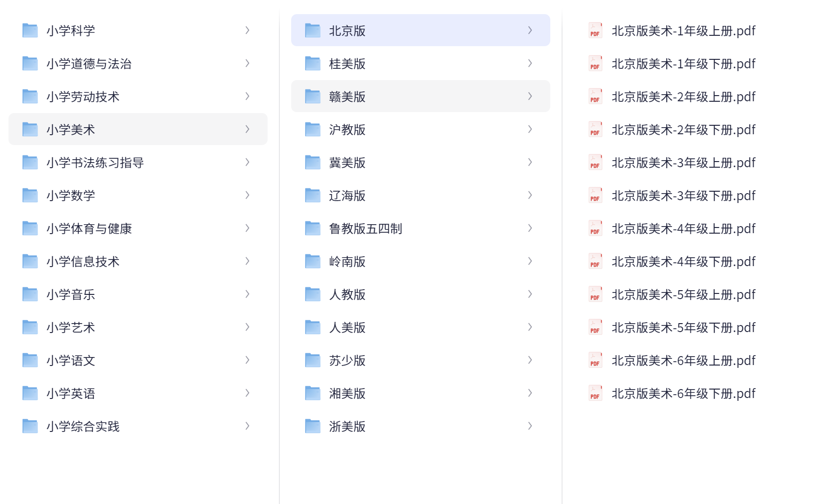Select file name 北京版美术-1年级上册.pdf
Viewport: 824px width, 504px height.
coord(684,31)
